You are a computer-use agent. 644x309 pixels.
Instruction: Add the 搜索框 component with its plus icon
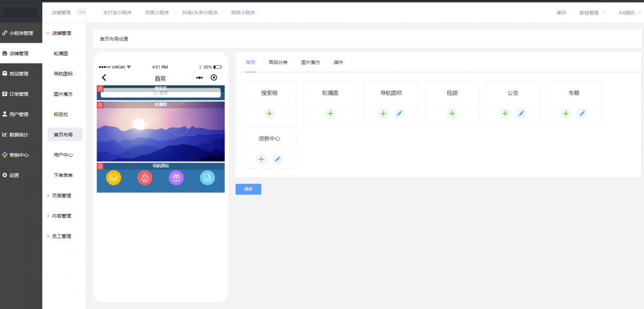(x=270, y=114)
